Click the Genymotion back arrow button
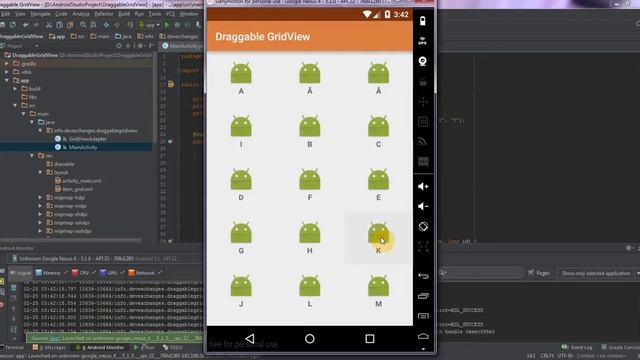This screenshot has width=640, height=360. tap(423, 276)
